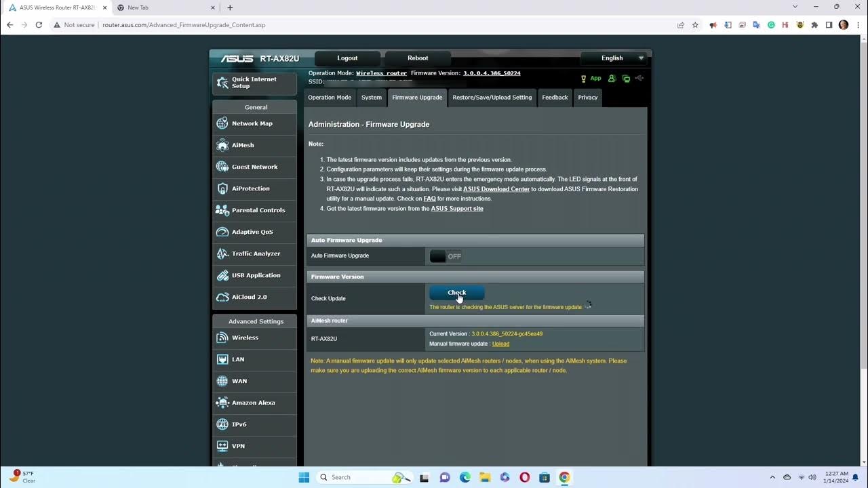Switch to System tab
This screenshot has height=488, width=868.
[x=372, y=98]
